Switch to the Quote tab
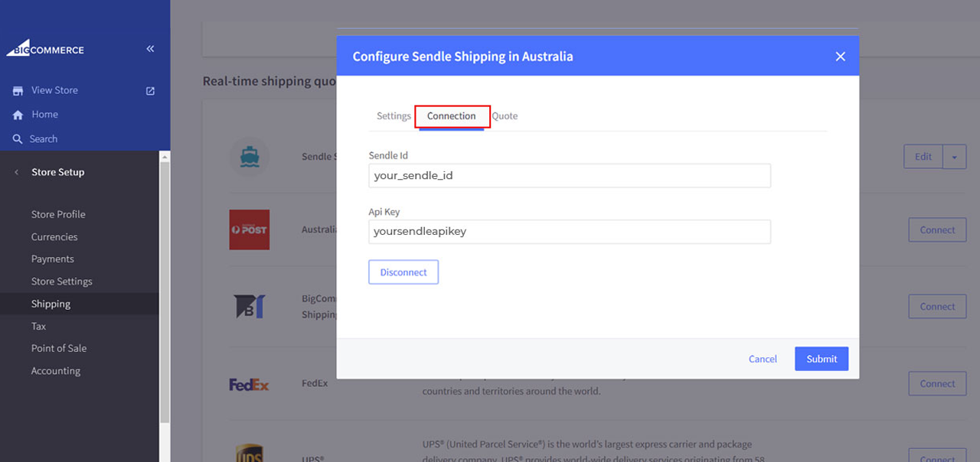The image size is (980, 462). point(505,116)
